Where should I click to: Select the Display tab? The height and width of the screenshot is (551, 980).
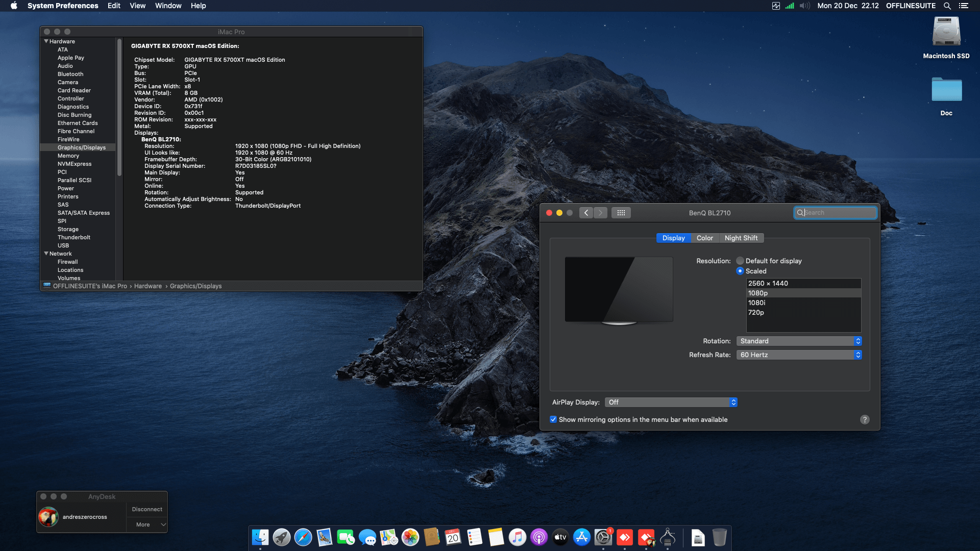tap(674, 238)
